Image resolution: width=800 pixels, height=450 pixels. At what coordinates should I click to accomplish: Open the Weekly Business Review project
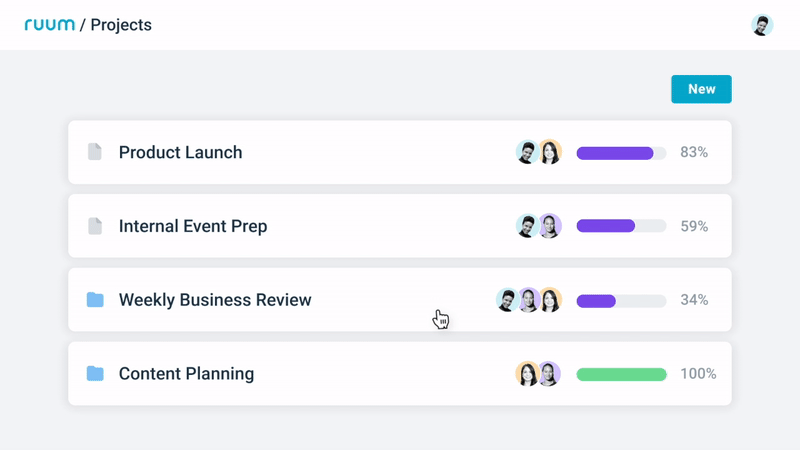[215, 300]
